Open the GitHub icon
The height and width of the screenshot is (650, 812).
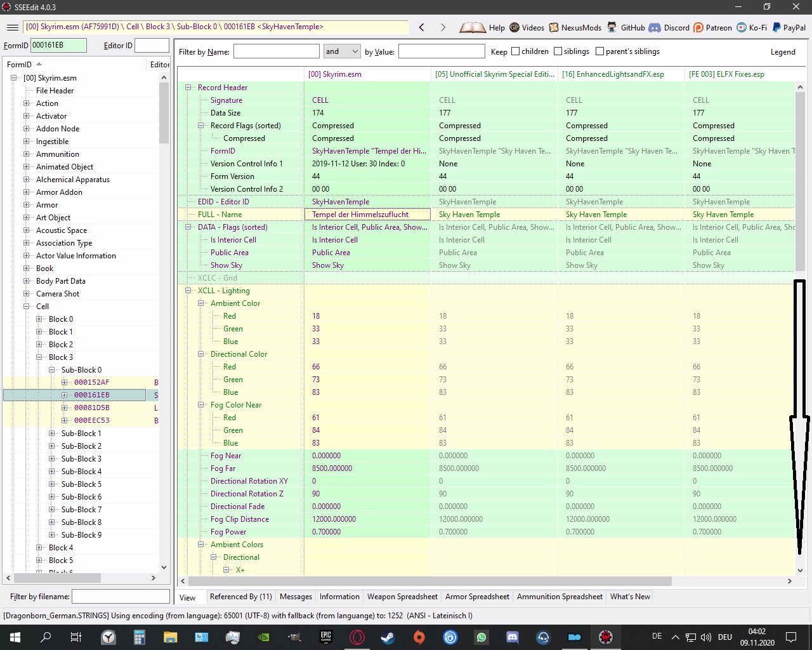click(x=612, y=27)
